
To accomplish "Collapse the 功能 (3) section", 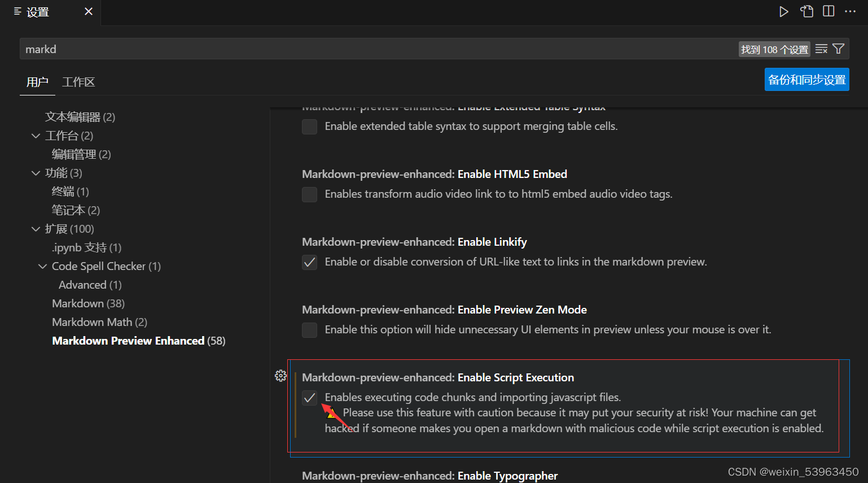I will click(x=36, y=173).
